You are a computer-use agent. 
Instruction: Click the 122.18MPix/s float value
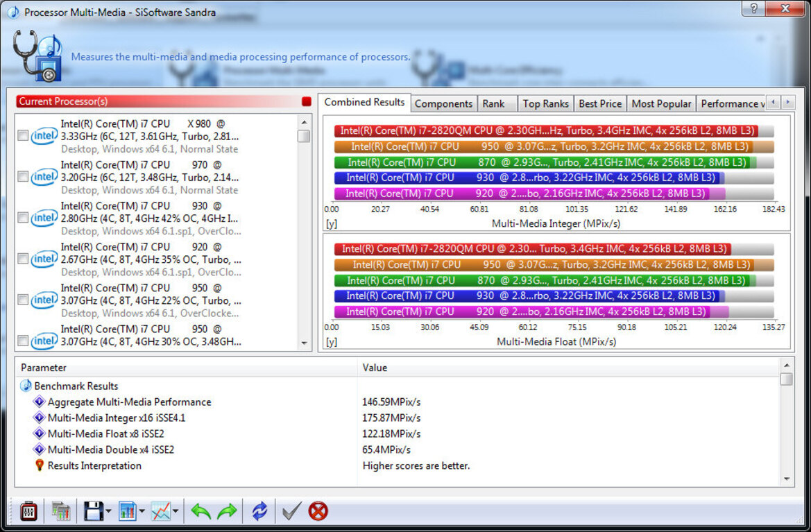pos(391,434)
